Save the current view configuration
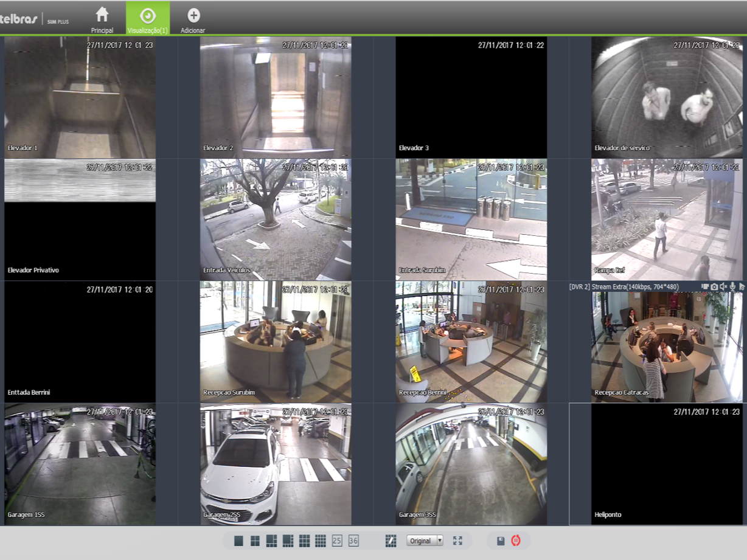 tap(501, 541)
